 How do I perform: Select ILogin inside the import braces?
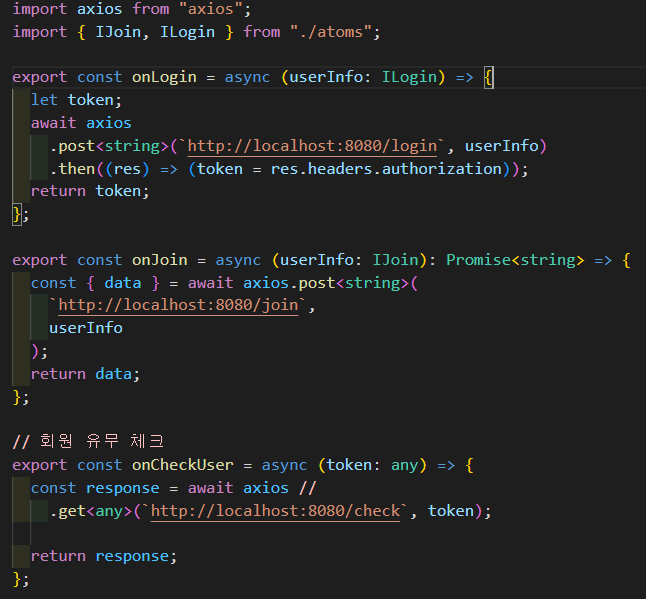coord(187,32)
